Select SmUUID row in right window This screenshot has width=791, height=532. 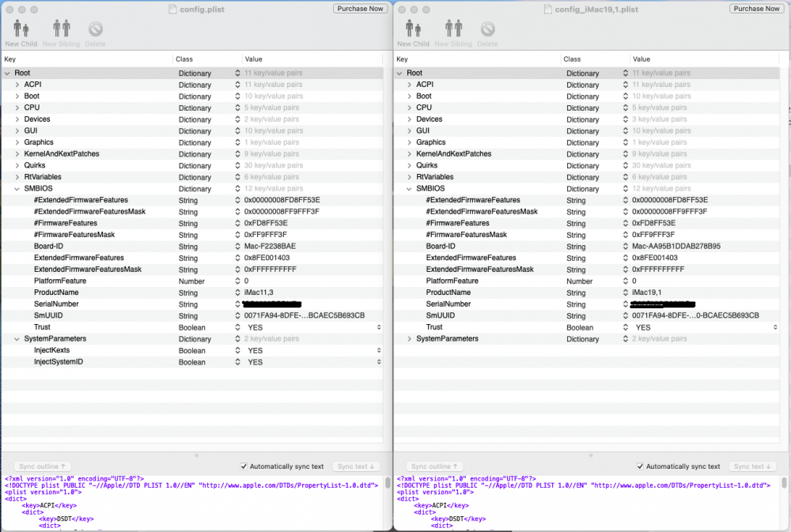(587, 315)
